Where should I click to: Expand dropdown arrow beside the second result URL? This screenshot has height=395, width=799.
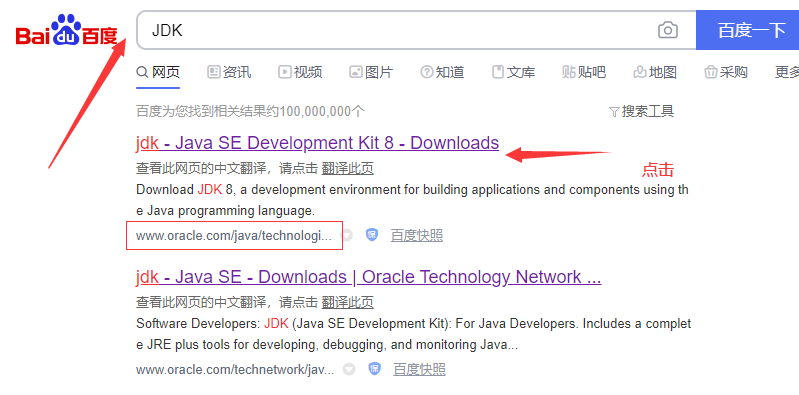[349, 370]
